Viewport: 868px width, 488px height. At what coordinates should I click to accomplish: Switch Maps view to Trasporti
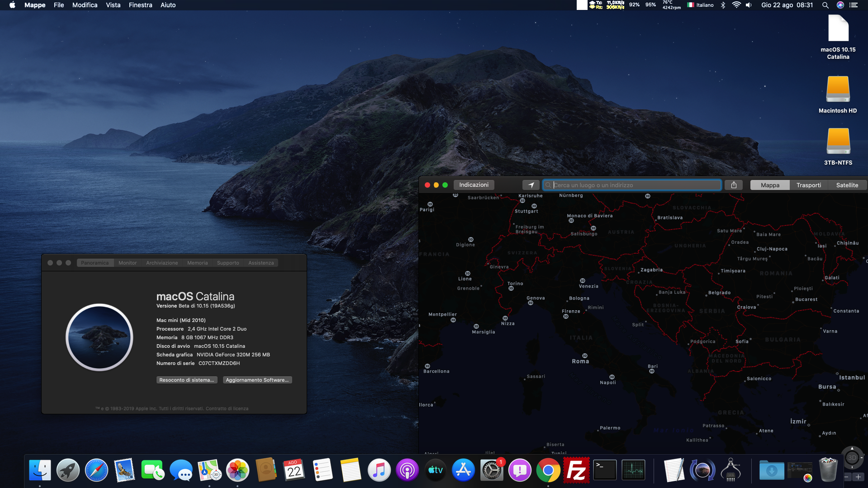click(x=809, y=185)
